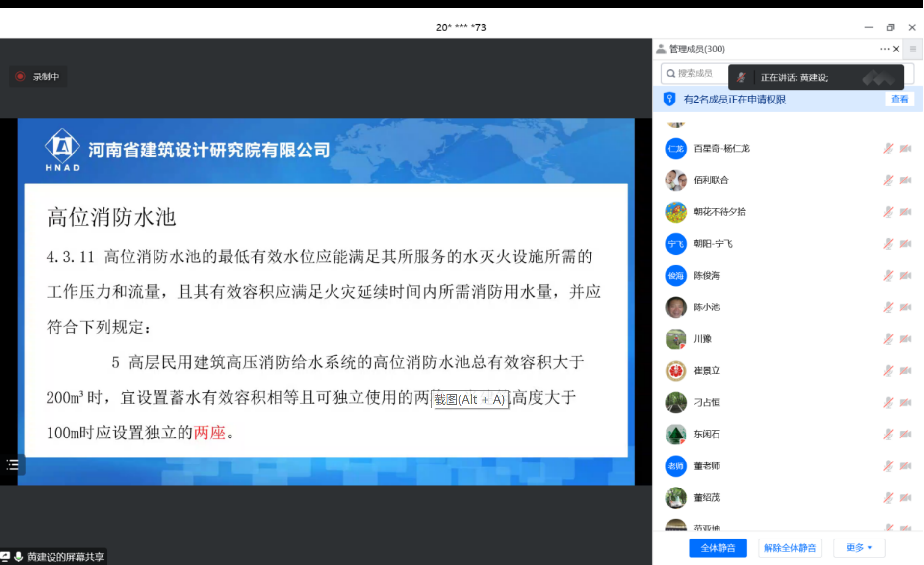
Task: Select member name 陈俊海
Action: point(707,276)
